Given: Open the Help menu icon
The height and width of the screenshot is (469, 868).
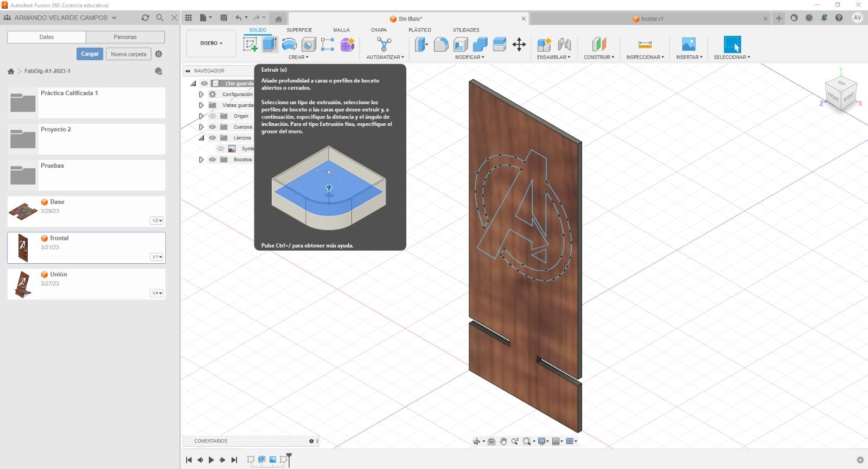Looking at the screenshot, I should (839, 18).
